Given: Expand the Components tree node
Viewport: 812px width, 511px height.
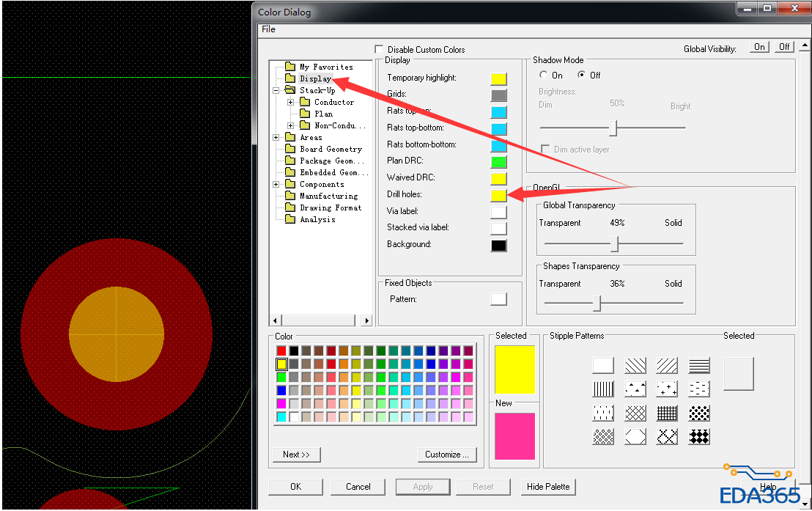Looking at the screenshot, I should (x=276, y=184).
